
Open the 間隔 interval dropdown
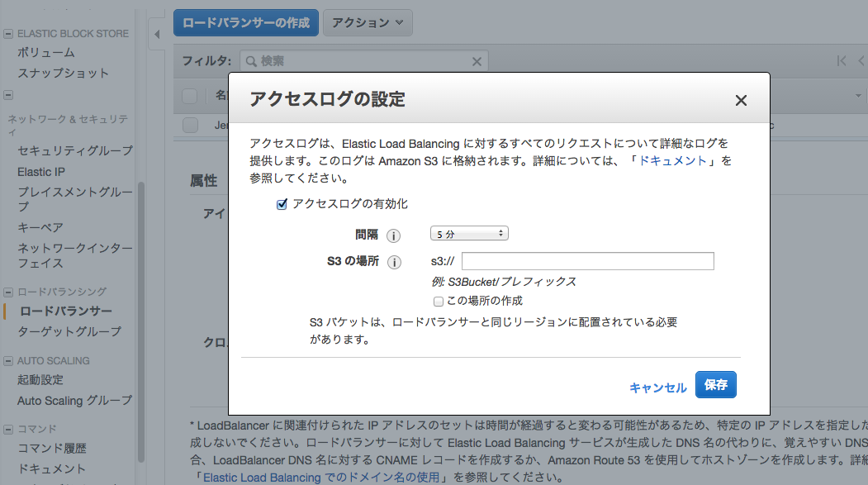[x=468, y=234]
